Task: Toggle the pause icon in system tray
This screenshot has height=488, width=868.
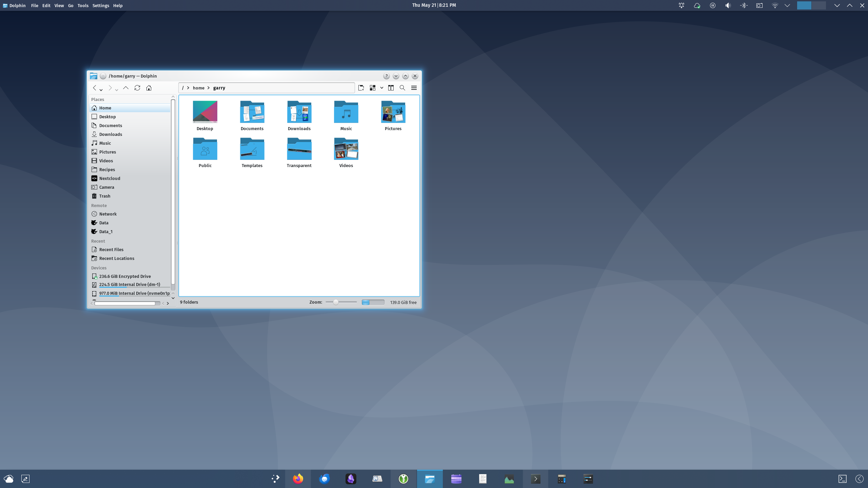Action: [x=712, y=5]
